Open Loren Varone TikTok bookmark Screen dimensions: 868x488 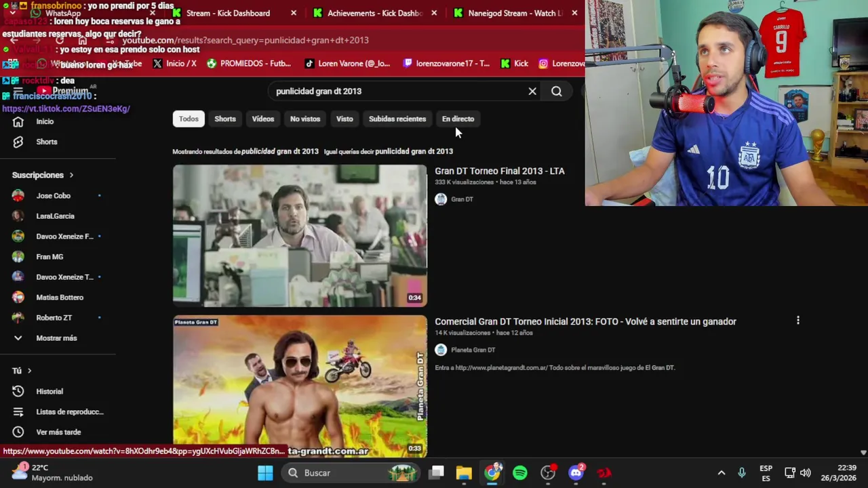pyautogui.click(x=347, y=64)
